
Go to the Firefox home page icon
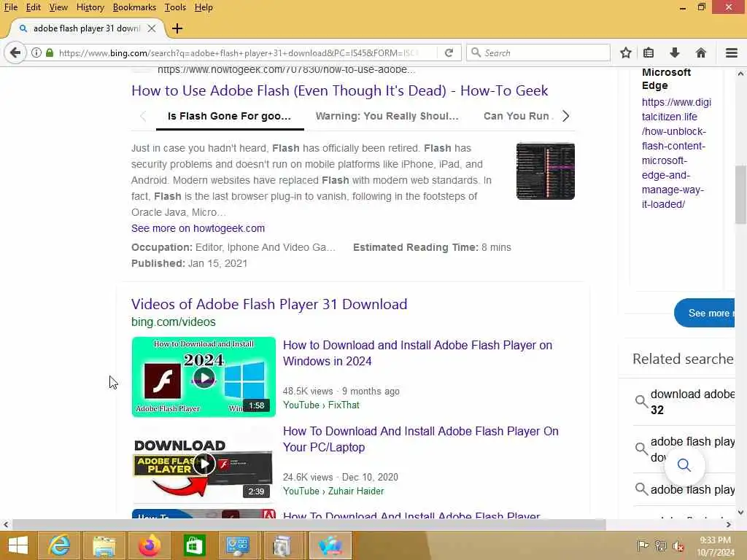[701, 52]
